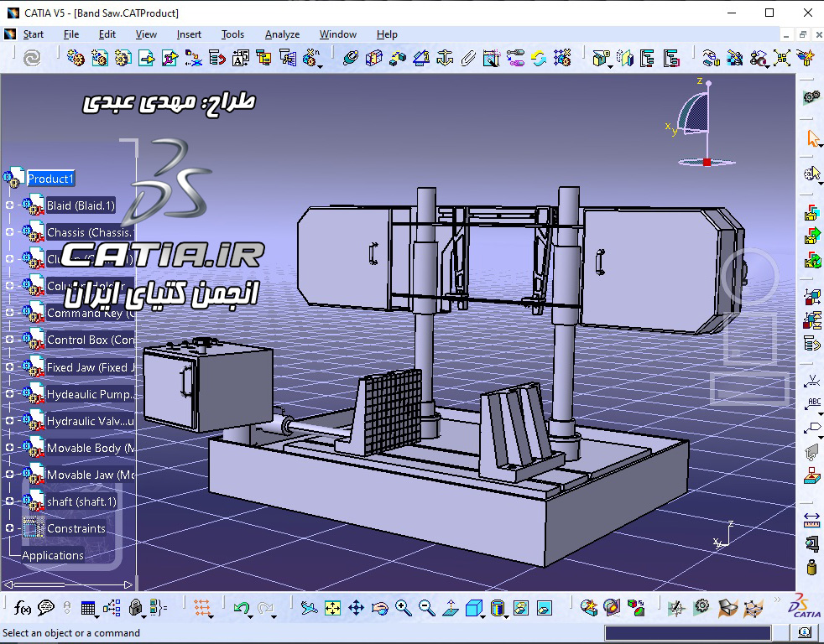Screen dimensions: 824x644
Task: Select Hydraulic Valv in the tree
Action: pyautogui.click(x=90, y=421)
